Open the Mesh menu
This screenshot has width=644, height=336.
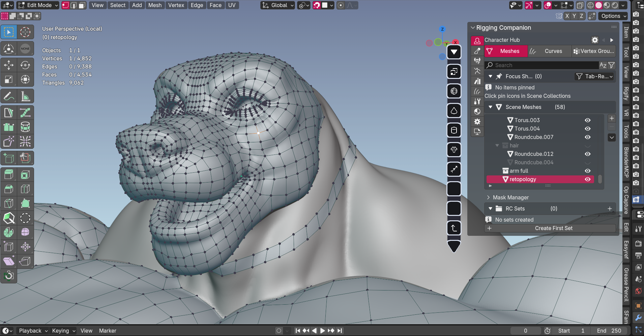click(155, 5)
